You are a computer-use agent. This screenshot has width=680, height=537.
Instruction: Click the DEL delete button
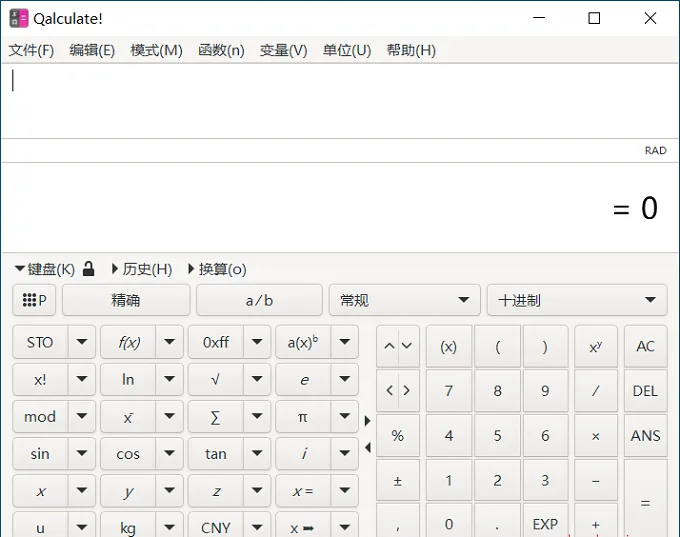coord(645,390)
